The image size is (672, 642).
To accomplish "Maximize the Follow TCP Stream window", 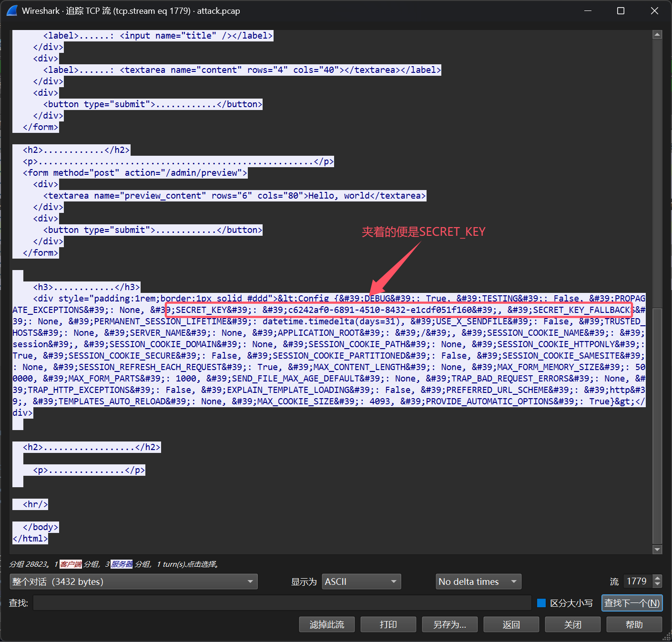I will click(x=621, y=10).
